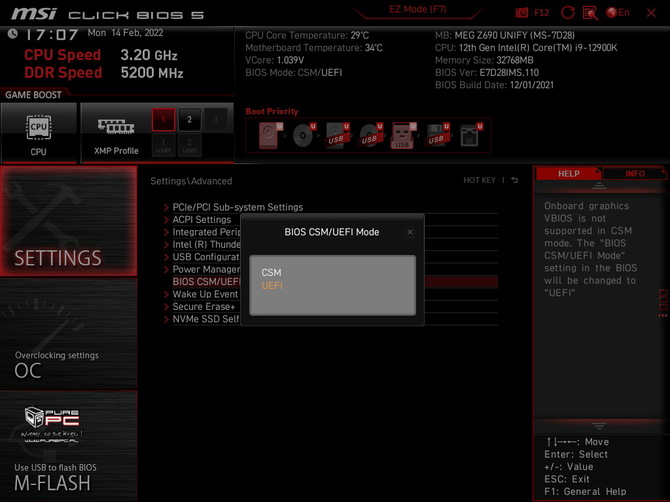
Task: Select the hard disk boot priority icon
Action: point(269,136)
